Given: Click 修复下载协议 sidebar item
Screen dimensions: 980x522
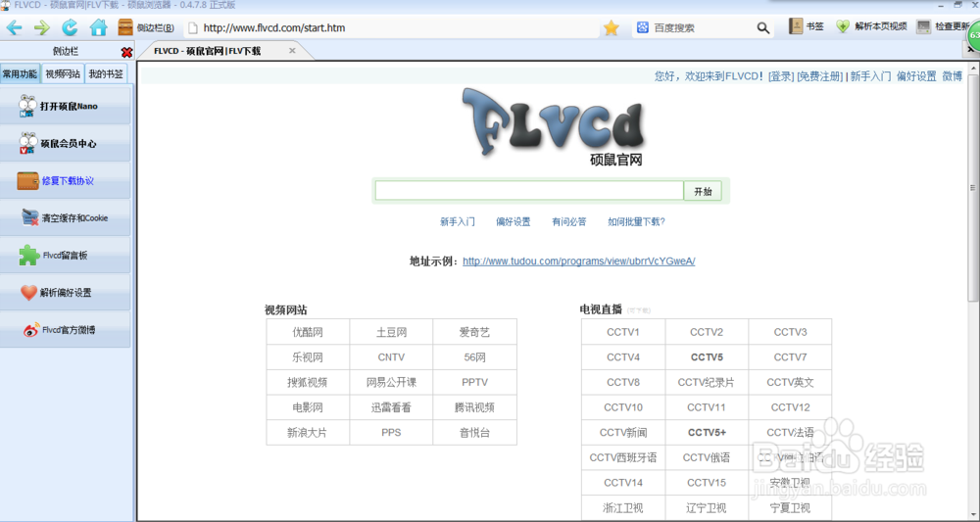Looking at the screenshot, I should [66, 181].
